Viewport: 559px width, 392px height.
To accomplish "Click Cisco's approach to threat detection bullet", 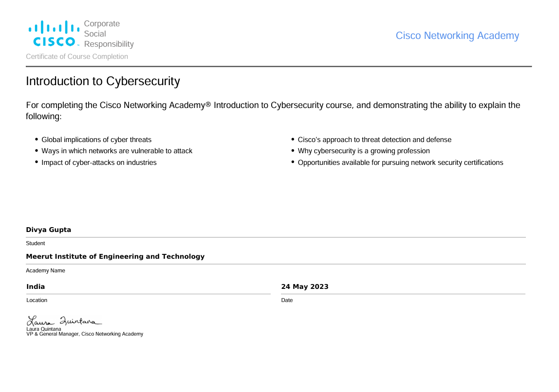I will pyautogui.click(x=374, y=140).
